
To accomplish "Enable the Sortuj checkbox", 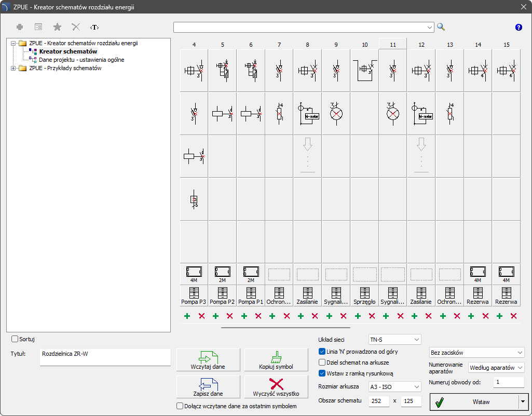I will (x=15, y=339).
